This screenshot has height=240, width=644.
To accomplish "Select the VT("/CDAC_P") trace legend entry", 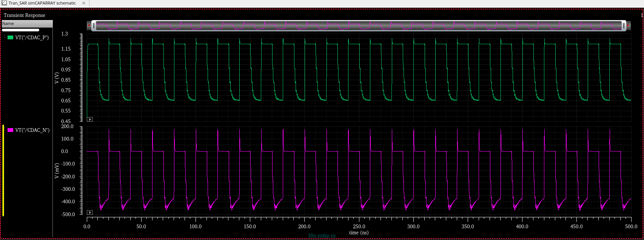I will click(32, 37).
